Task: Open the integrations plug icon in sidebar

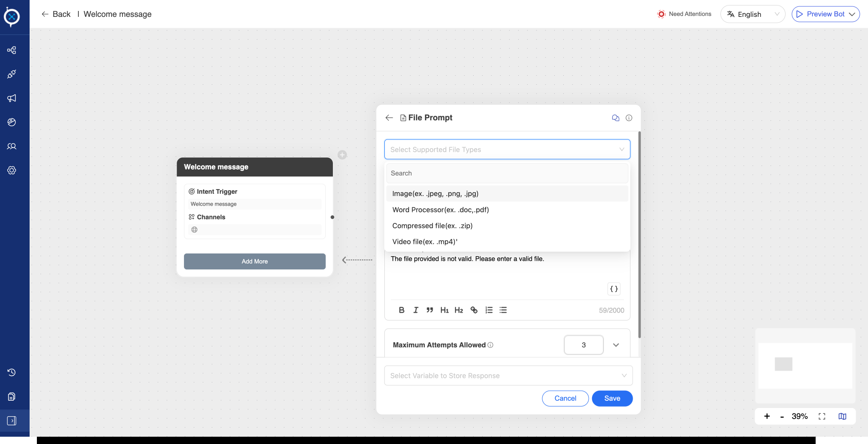Action: click(12, 74)
